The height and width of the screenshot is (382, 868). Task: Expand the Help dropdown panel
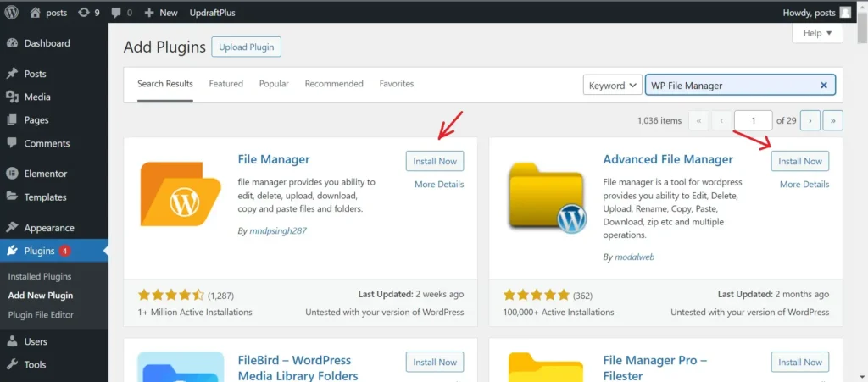(x=817, y=33)
